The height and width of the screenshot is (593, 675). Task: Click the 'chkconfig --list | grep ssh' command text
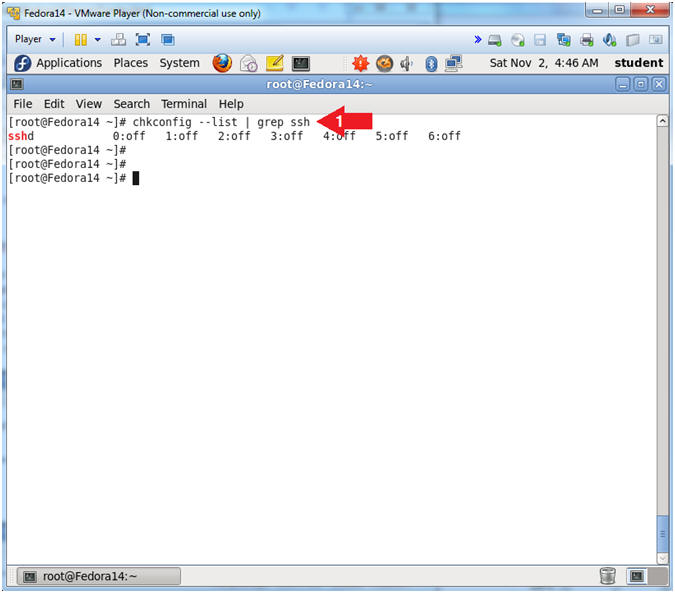[x=221, y=122]
